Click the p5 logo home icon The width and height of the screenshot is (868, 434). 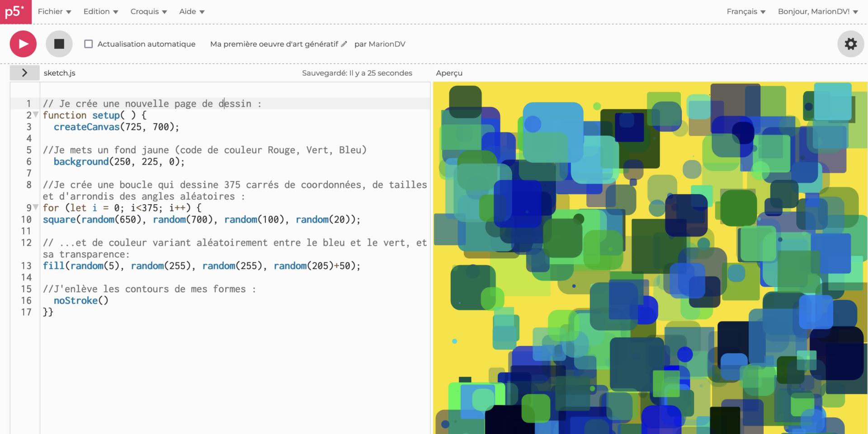coord(15,12)
